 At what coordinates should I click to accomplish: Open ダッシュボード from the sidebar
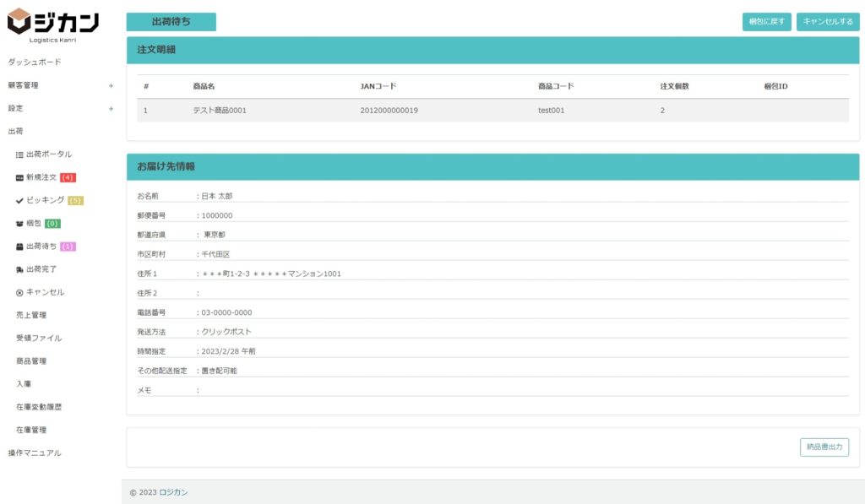(x=35, y=62)
